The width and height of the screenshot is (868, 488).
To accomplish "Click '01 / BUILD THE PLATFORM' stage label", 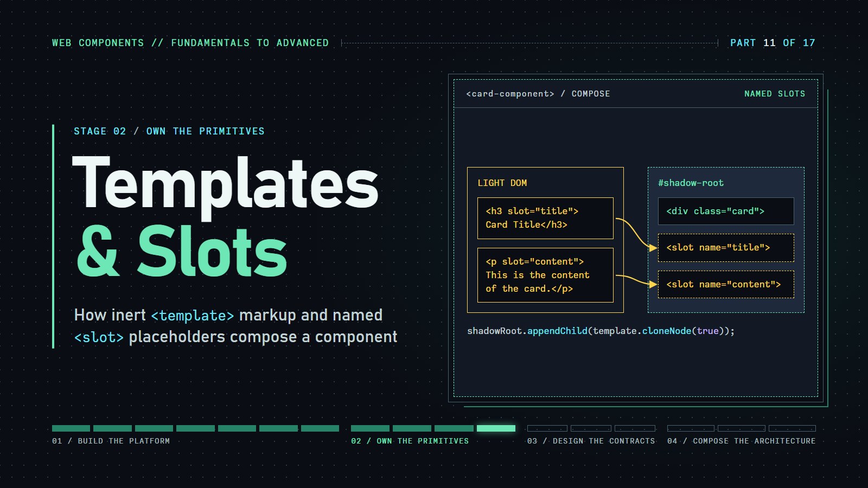I will (111, 441).
